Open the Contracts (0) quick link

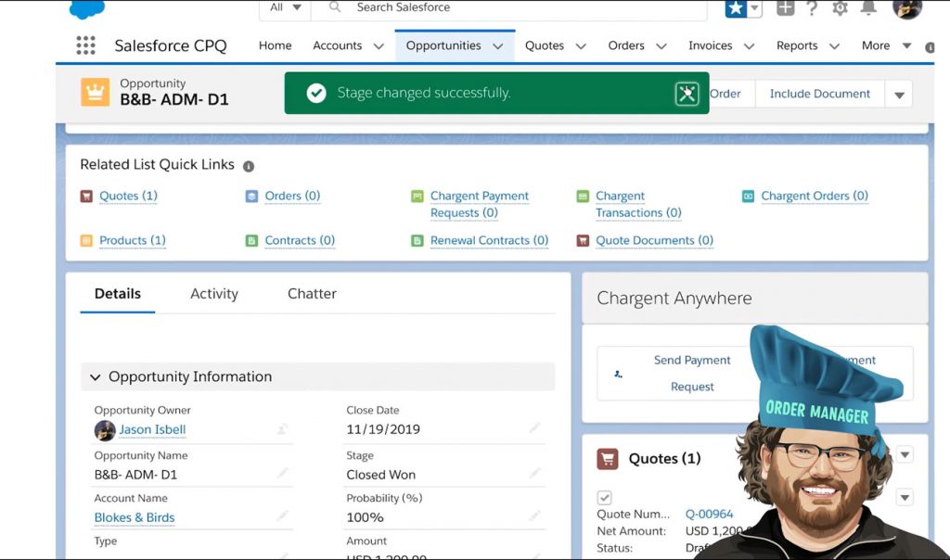pyautogui.click(x=300, y=240)
